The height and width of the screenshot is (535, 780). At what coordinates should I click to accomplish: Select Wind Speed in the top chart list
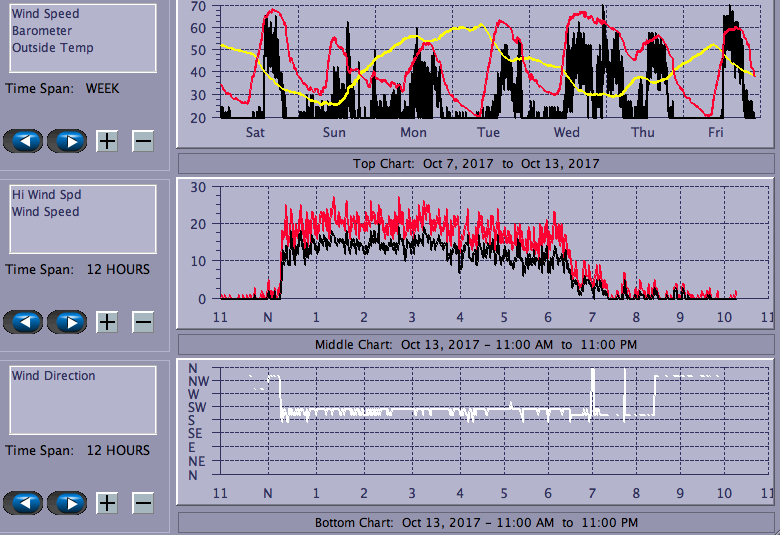click(x=46, y=14)
